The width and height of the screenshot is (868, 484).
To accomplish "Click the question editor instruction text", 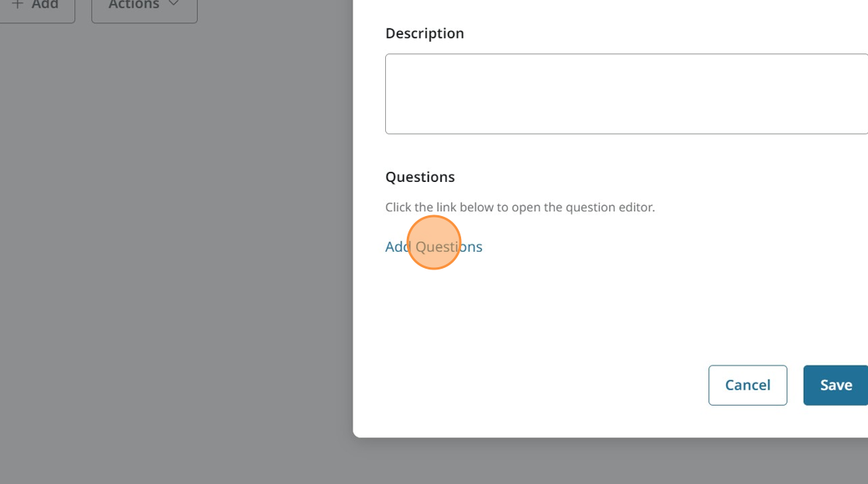I will click(519, 208).
